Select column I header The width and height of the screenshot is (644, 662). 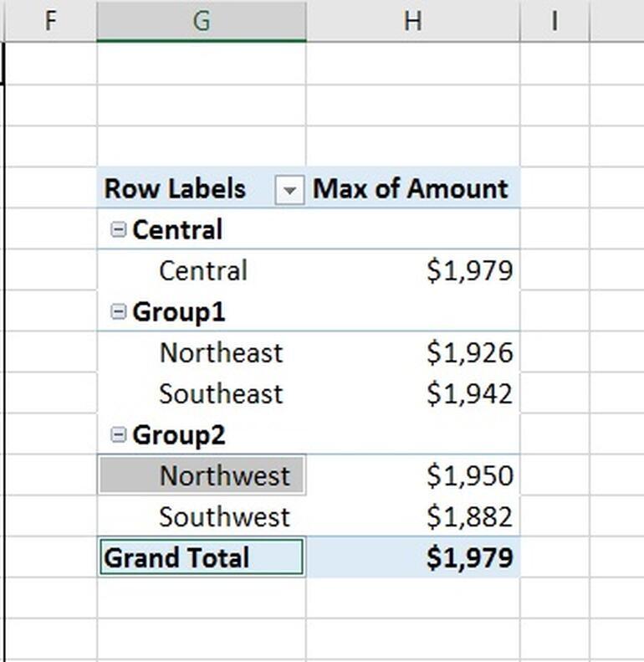coord(554,21)
